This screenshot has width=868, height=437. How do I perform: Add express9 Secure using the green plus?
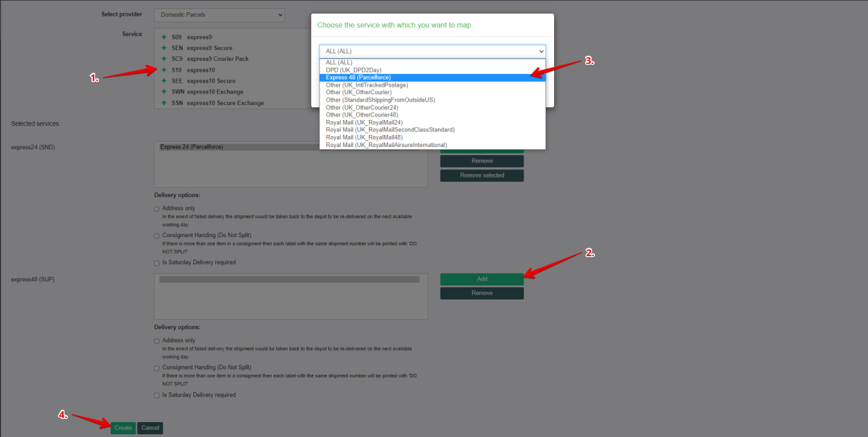tap(163, 47)
